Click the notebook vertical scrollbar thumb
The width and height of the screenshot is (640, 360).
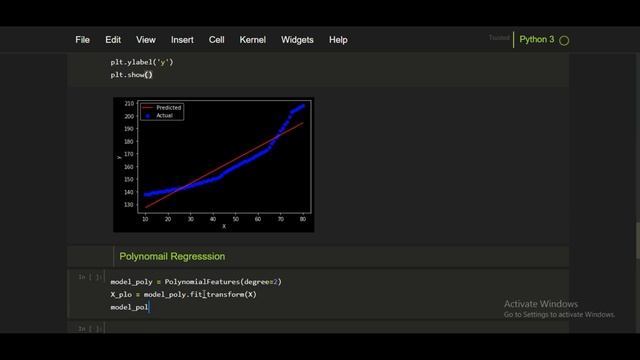coord(637,241)
